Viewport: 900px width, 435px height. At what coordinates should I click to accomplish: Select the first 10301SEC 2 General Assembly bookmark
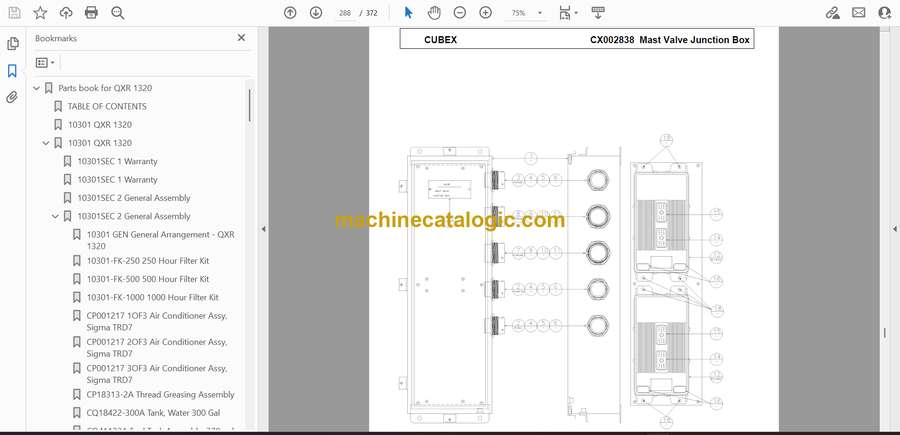pos(134,198)
